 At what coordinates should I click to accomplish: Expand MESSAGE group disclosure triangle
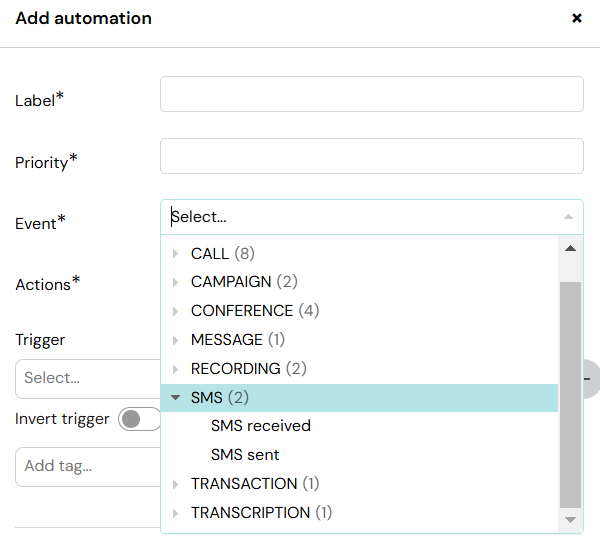click(175, 340)
